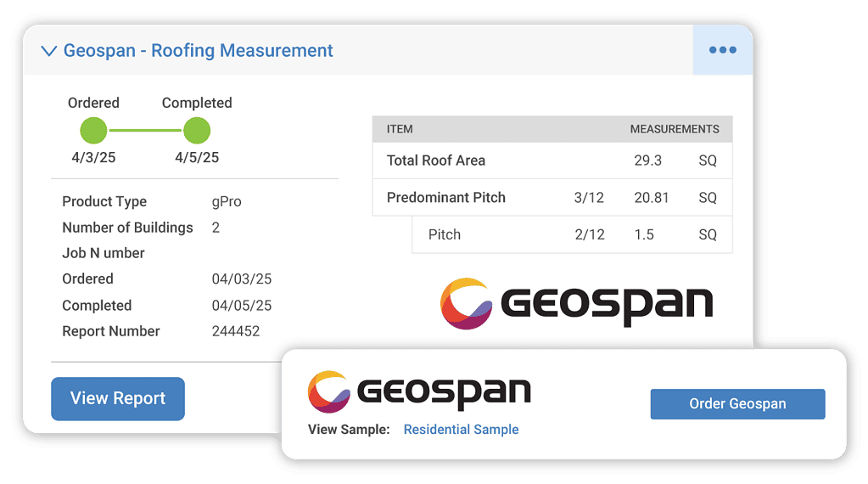Click the Geospan - Roofing Measurement title

[199, 50]
